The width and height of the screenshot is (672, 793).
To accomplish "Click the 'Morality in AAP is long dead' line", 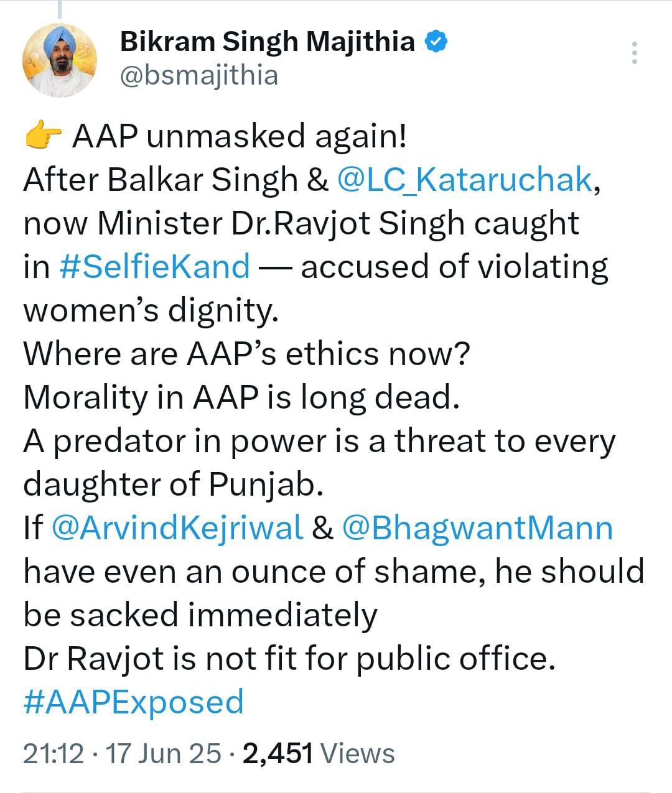I will (x=241, y=397).
